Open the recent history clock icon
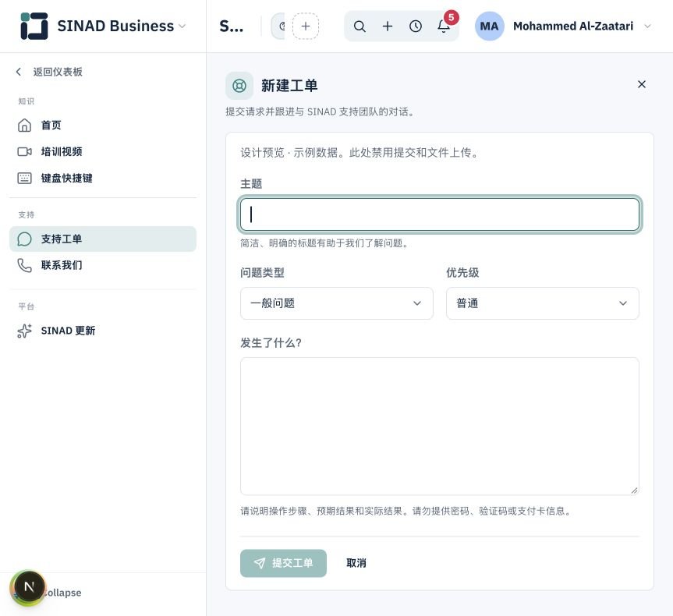Screen dimensions: 673x616 click(416, 27)
